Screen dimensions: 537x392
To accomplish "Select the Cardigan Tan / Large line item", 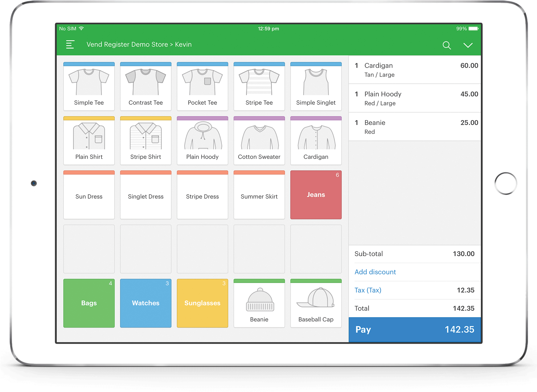I will [x=415, y=70].
